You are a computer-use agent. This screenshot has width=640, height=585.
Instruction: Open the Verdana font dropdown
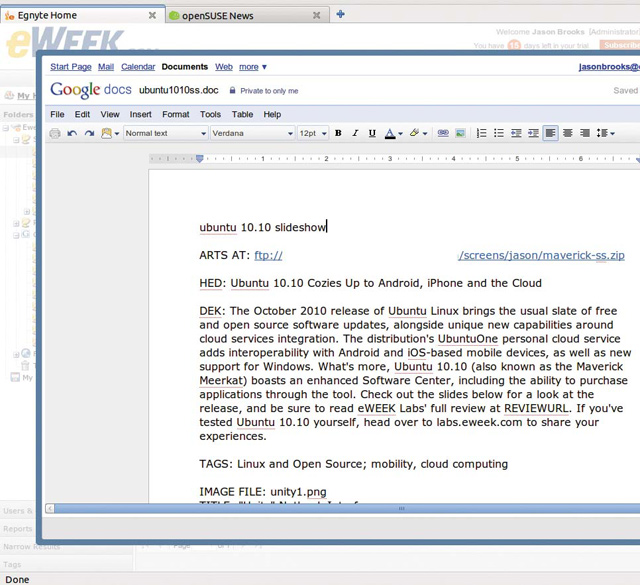252,133
